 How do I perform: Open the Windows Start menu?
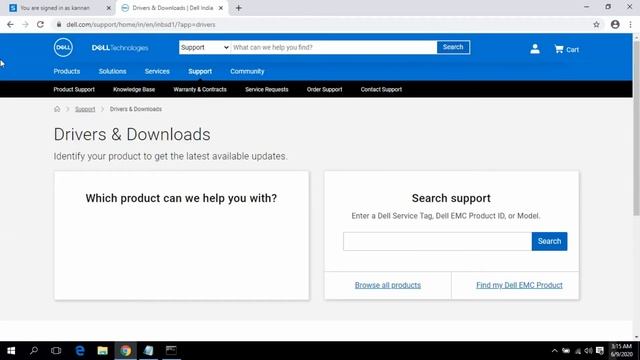11,351
